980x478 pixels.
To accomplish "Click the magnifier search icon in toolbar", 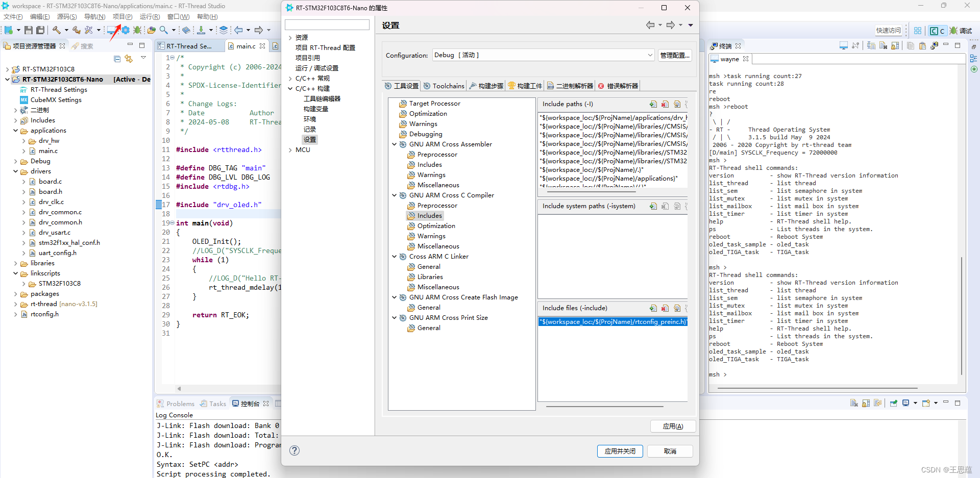I will (x=164, y=30).
